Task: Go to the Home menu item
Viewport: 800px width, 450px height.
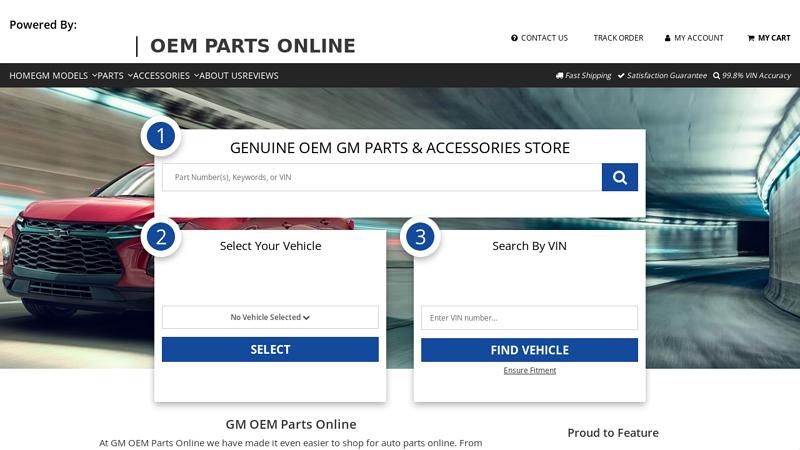Action: tap(20, 76)
